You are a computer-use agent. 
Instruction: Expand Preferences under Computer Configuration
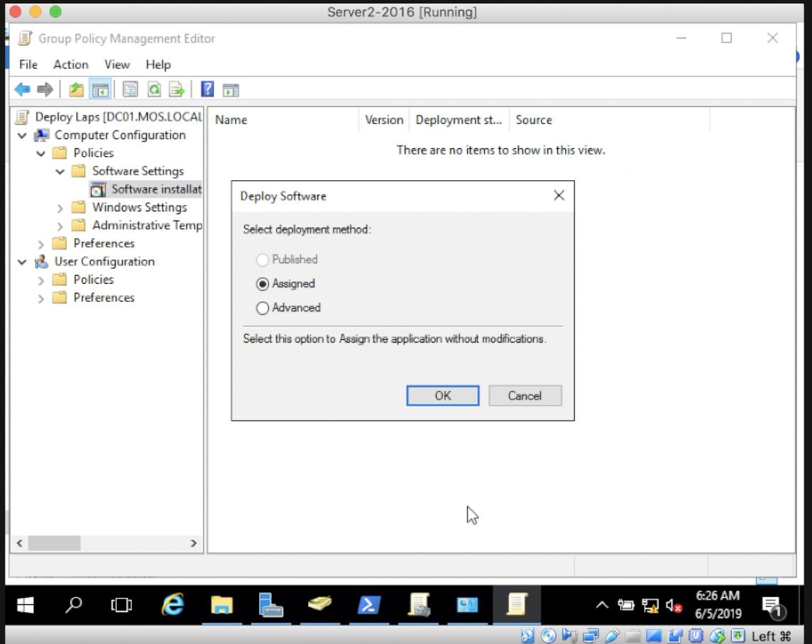(x=41, y=244)
